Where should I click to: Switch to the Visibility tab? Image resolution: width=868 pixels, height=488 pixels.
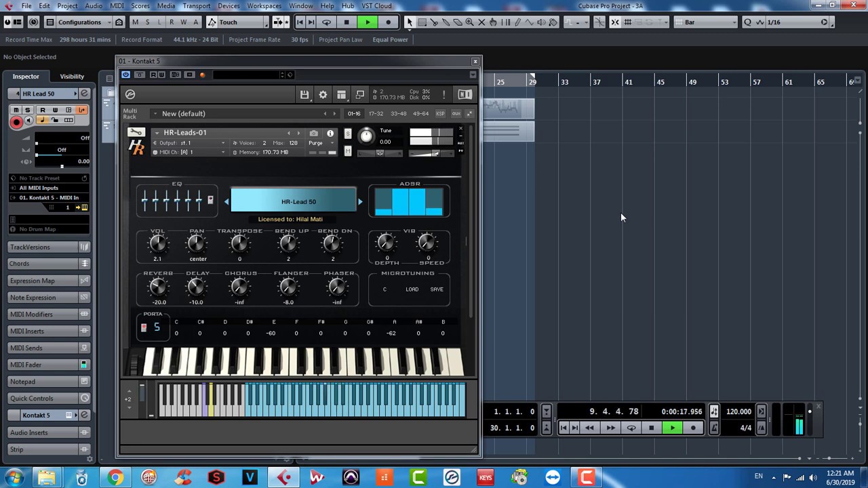(72, 77)
